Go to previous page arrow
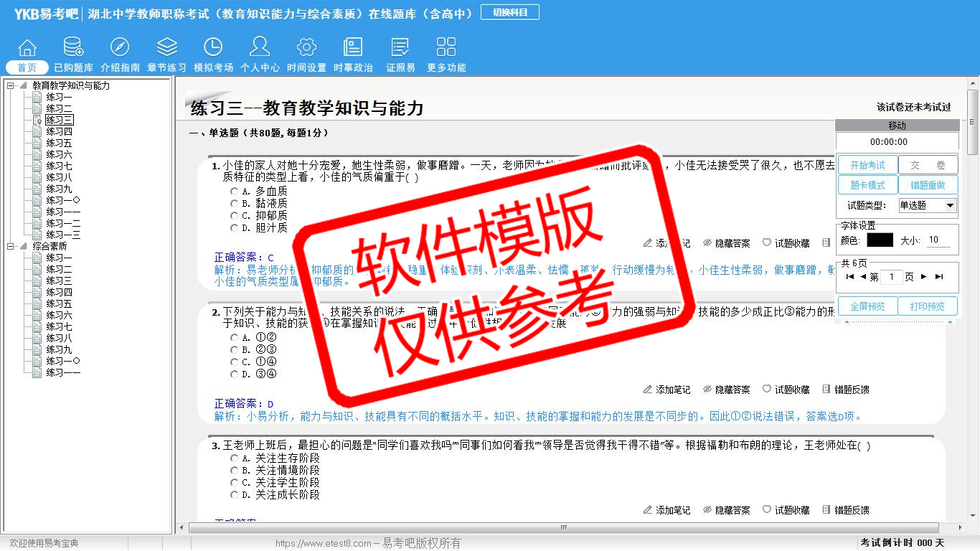The image size is (980, 551). pyautogui.click(x=863, y=277)
